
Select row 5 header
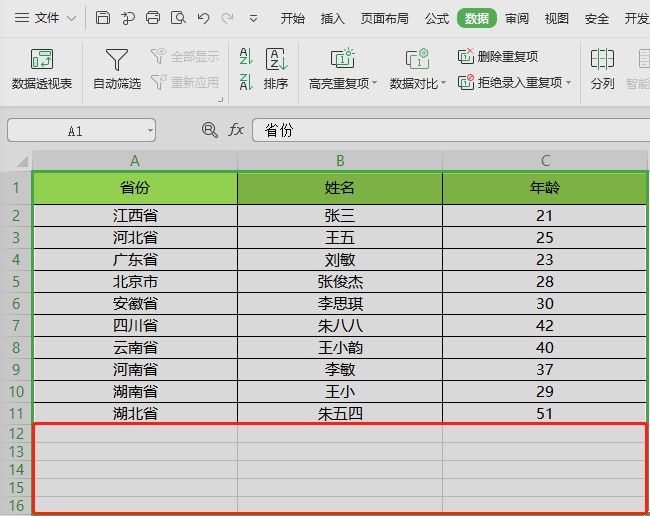pos(16,281)
